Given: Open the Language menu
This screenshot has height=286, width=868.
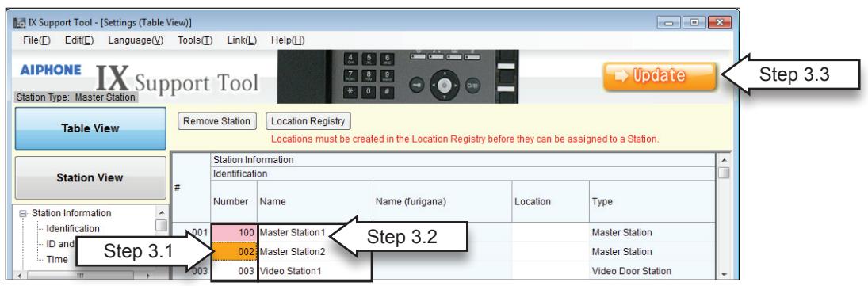Looking at the screenshot, I should click(136, 40).
